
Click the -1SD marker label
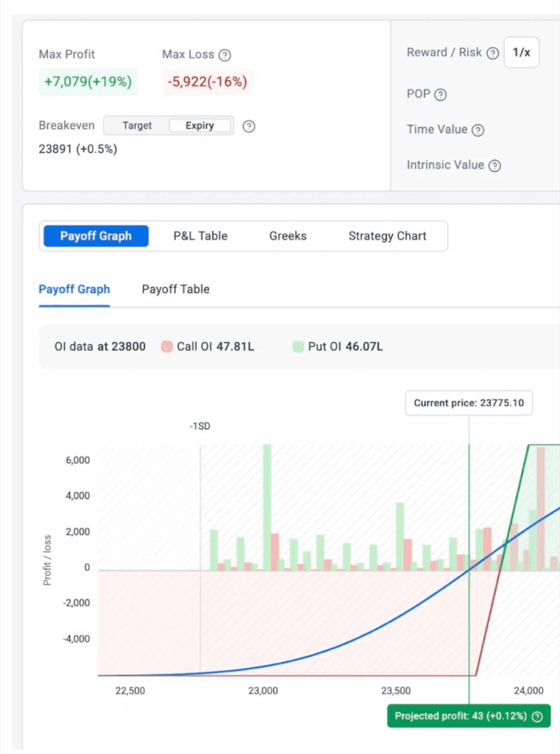(200, 426)
